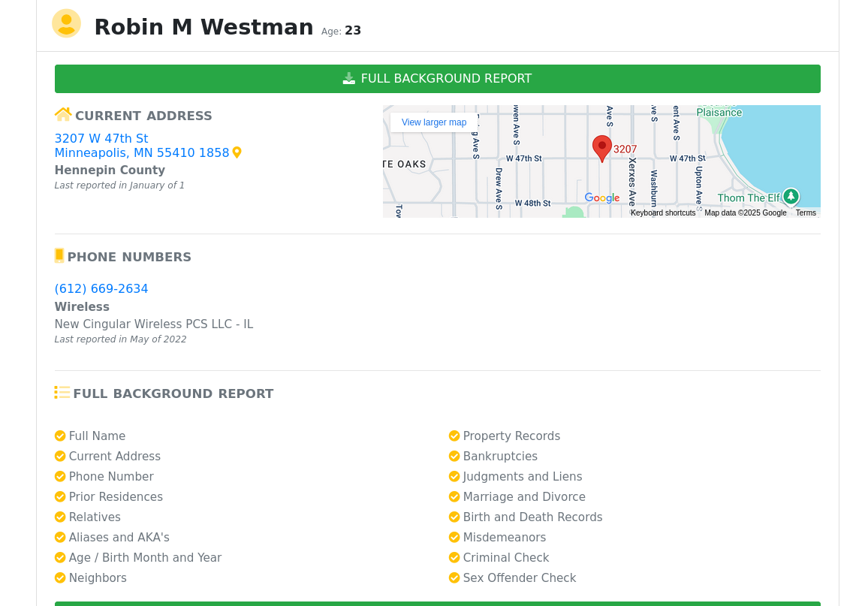
Task: Click the yellow map pin beside zip code
Action: [x=237, y=152]
